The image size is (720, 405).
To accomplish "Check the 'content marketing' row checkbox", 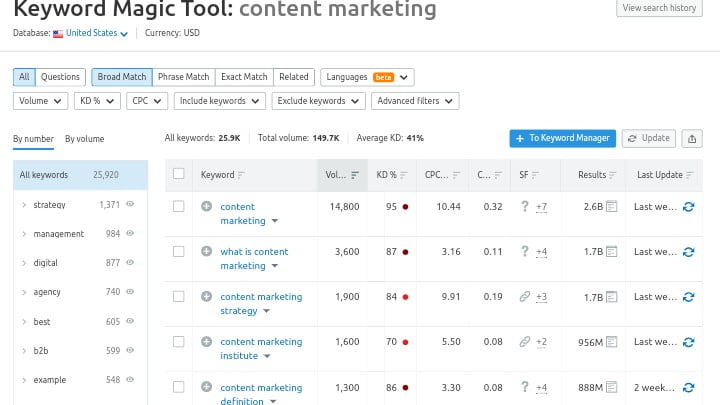I will tap(179, 207).
